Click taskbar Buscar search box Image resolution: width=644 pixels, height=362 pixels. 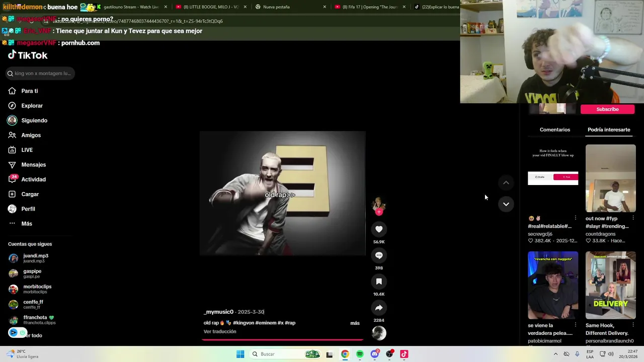pyautogui.click(x=285, y=354)
